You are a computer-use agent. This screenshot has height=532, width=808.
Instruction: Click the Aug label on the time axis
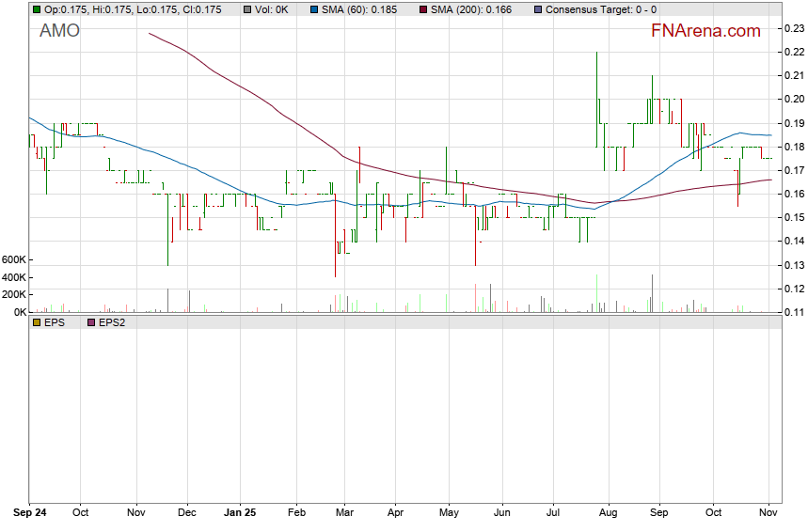[607, 513]
